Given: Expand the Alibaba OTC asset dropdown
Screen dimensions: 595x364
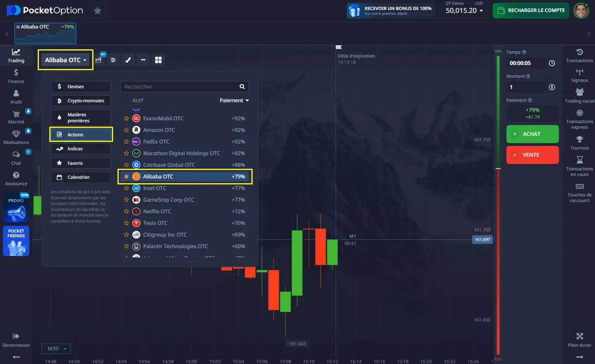Looking at the screenshot, I should click(65, 60).
